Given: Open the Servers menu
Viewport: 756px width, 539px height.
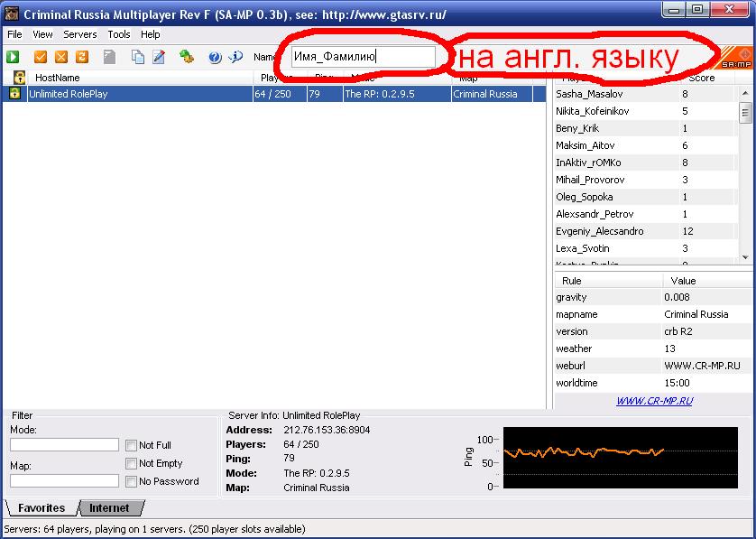Looking at the screenshot, I should coord(80,34).
